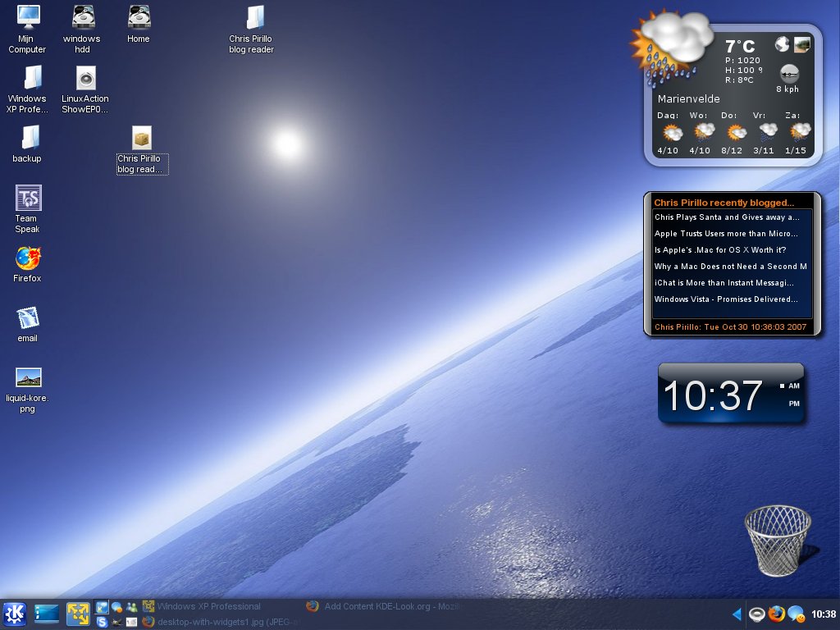Open "Is Apple's .Mac for OS X Worth it?"

(x=720, y=249)
